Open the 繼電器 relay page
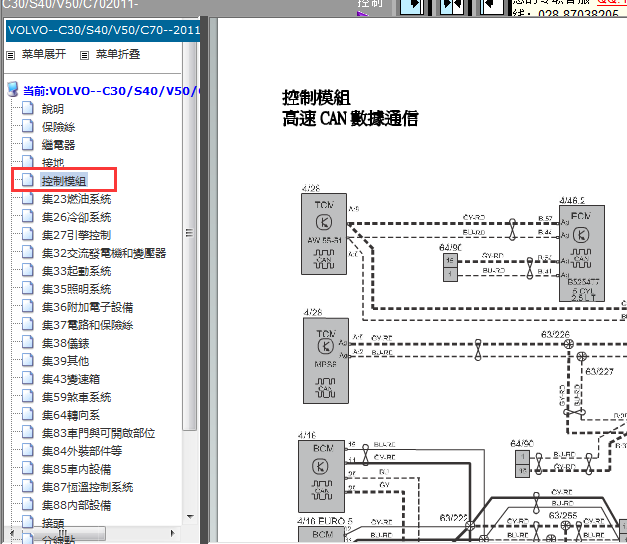The width and height of the screenshot is (627, 544). 58,145
